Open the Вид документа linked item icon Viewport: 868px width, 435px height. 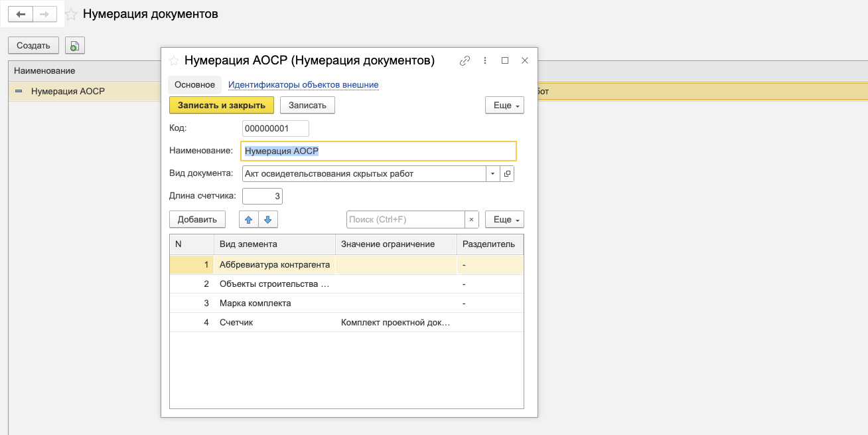point(507,173)
